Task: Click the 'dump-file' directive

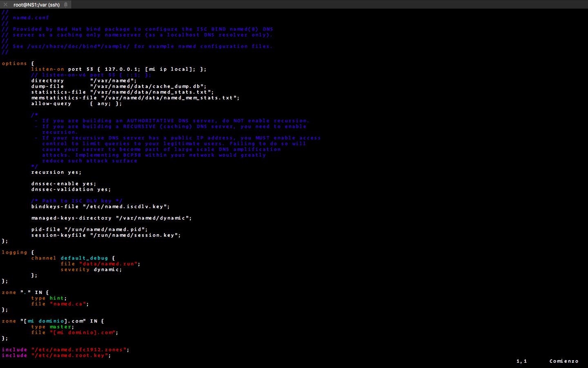Action: pyautogui.click(x=47, y=86)
